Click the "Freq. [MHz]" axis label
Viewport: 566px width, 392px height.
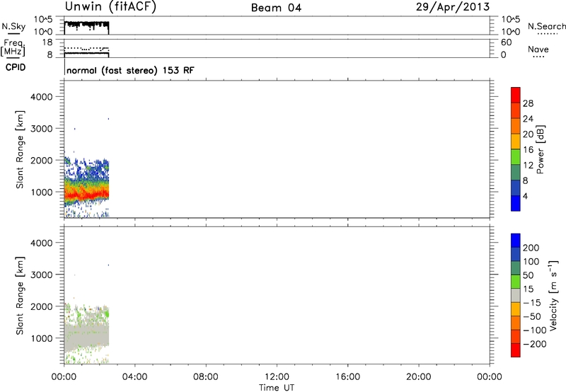click(13, 47)
